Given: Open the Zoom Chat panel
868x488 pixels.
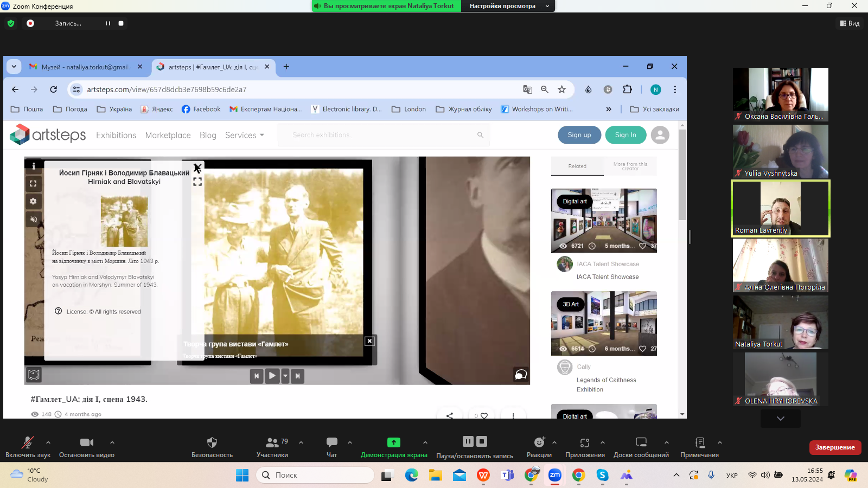Looking at the screenshot, I should click(x=331, y=442).
